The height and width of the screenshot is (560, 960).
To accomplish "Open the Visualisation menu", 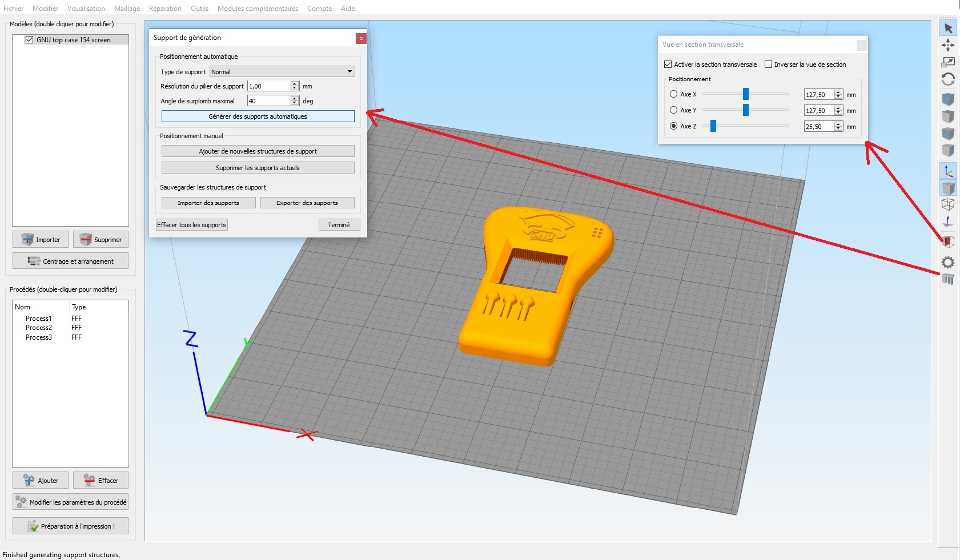I will (x=86, y=9).
